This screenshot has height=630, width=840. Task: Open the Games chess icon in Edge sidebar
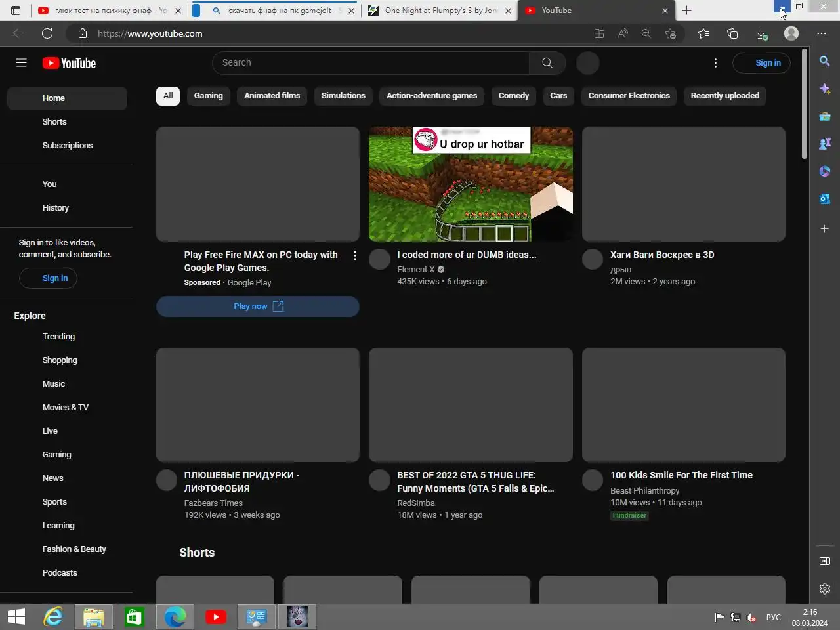tap(825, 144)
